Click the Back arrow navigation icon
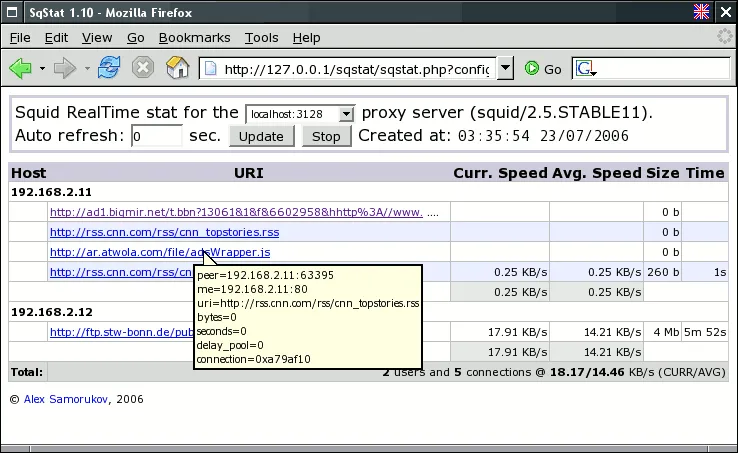The width and height of the screenshot is (738, 453). (x=19, y=69)
